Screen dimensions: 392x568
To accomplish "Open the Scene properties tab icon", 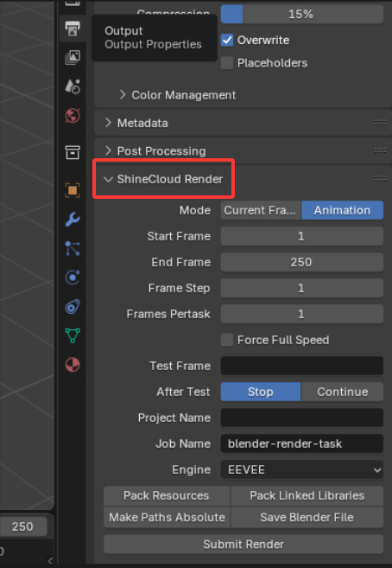I will pyautogui.click(x=73, y=86).
